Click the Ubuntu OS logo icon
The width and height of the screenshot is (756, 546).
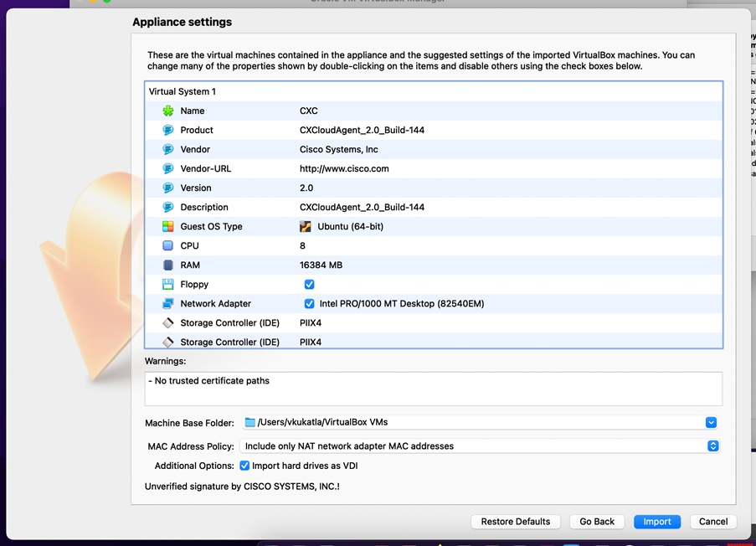(306, 227)
